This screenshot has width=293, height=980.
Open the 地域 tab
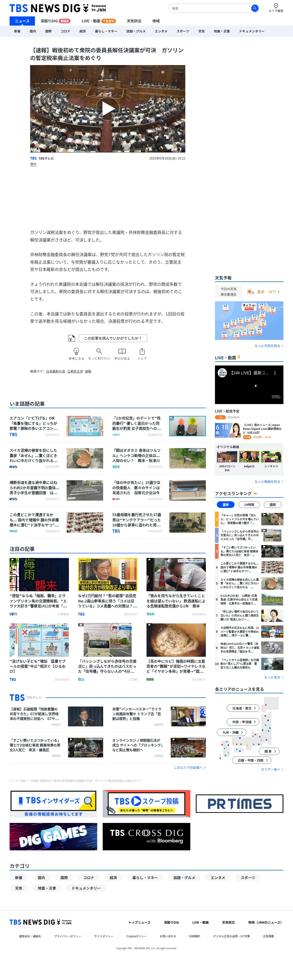pos(156,21)
